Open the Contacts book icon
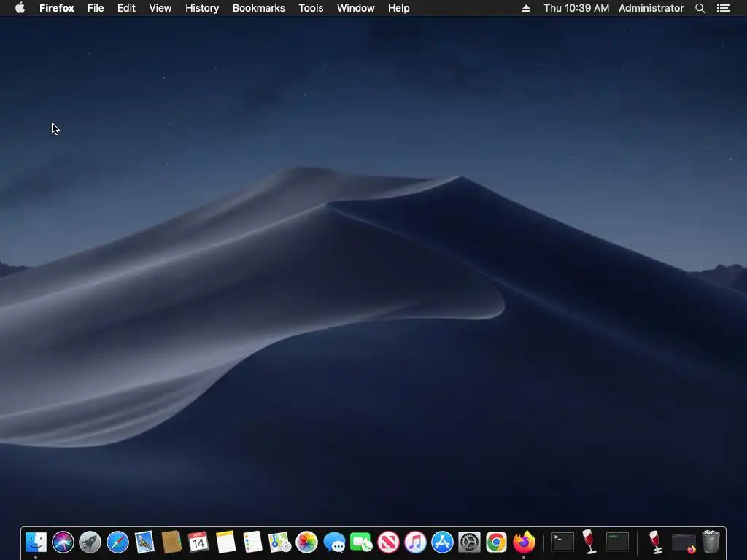 coord(171,542)
